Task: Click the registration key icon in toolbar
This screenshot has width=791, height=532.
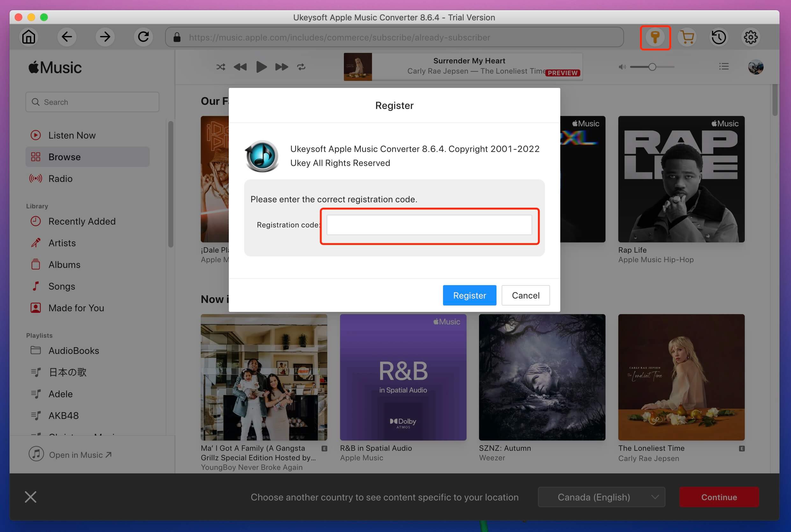Action: 654,37
